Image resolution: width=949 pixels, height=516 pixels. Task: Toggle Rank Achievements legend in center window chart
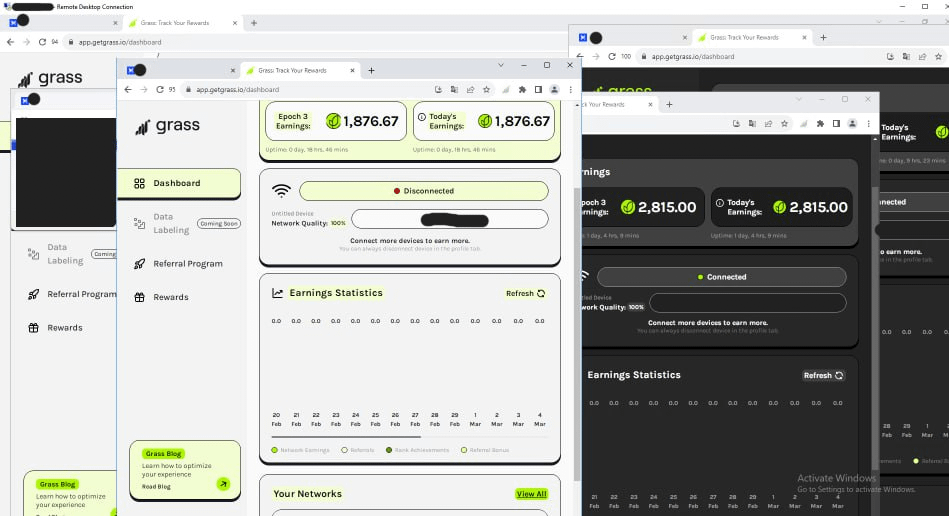[x=417, y=450]
